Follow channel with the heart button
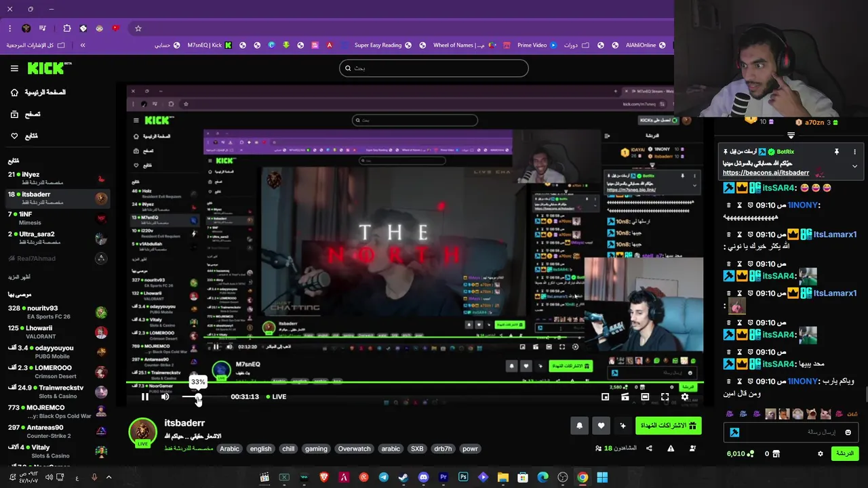This screenshot has width=868, height=488. pyautogui.click(x=601, y=426)
